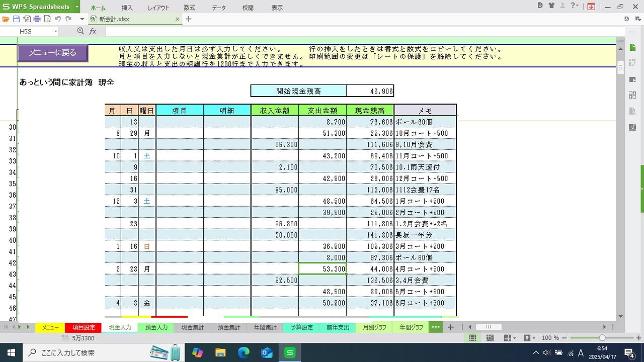The image size is (644, 362).
Task: Add a new document tab with plus
Action: pos(189,19)
